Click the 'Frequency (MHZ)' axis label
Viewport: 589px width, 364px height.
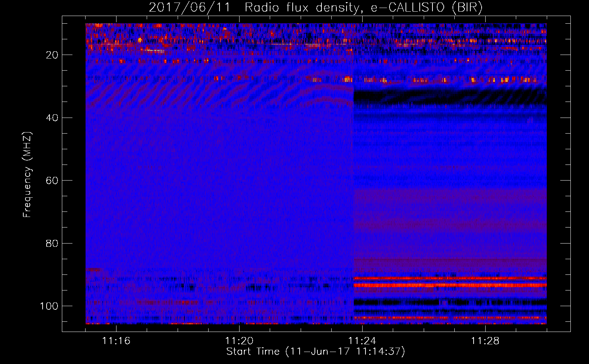tap(27, 175)
